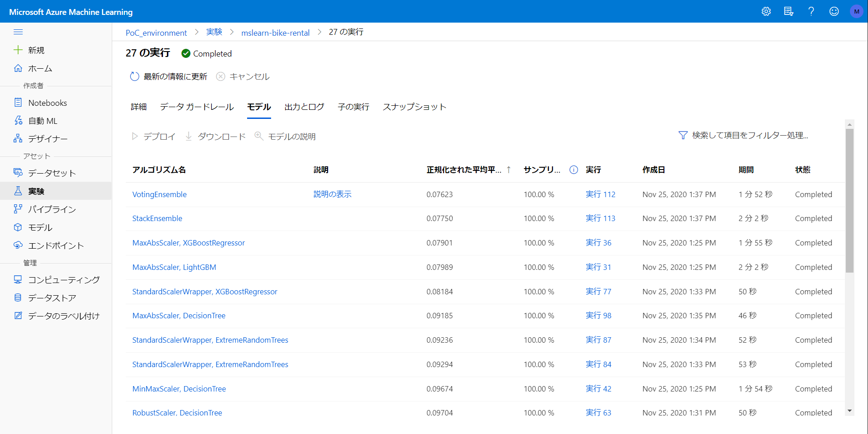Sort by アルゴリズム名 column header
Image resolution: width=868 pixels, height=434 pixels.
tap(159, 170)
